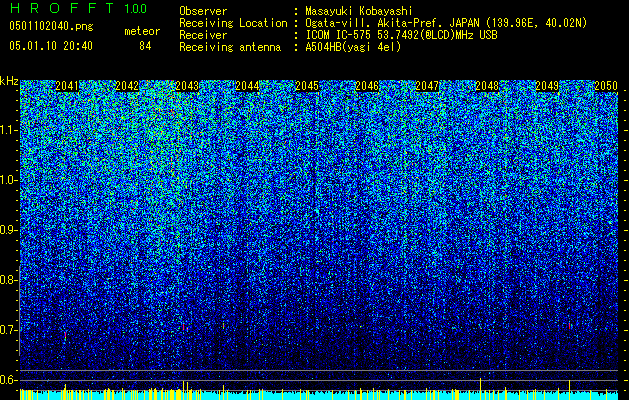Click the HROFFT 1.0.0 title text
Viewport: 629px width, 400px height.
pos(78,8)
